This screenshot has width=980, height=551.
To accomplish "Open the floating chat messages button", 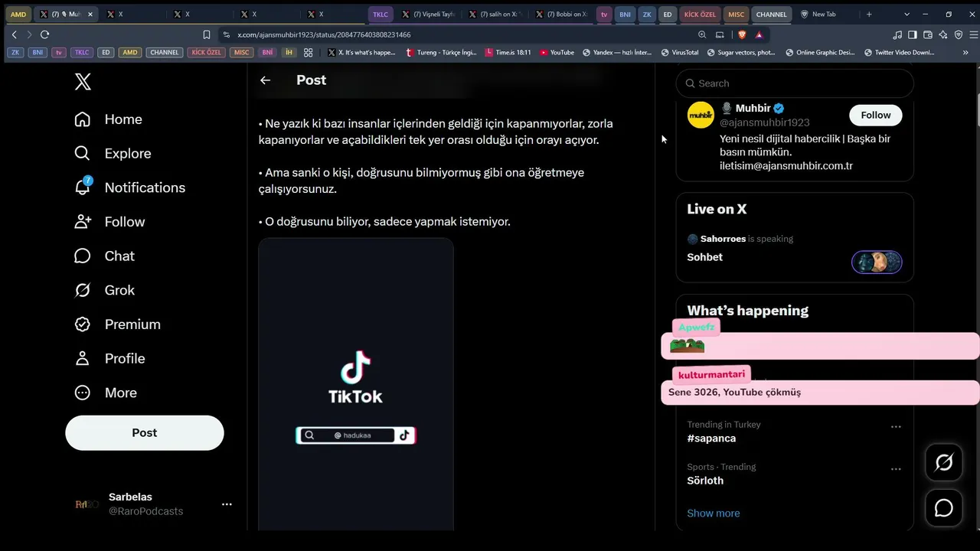I will (x=944, y=508).
